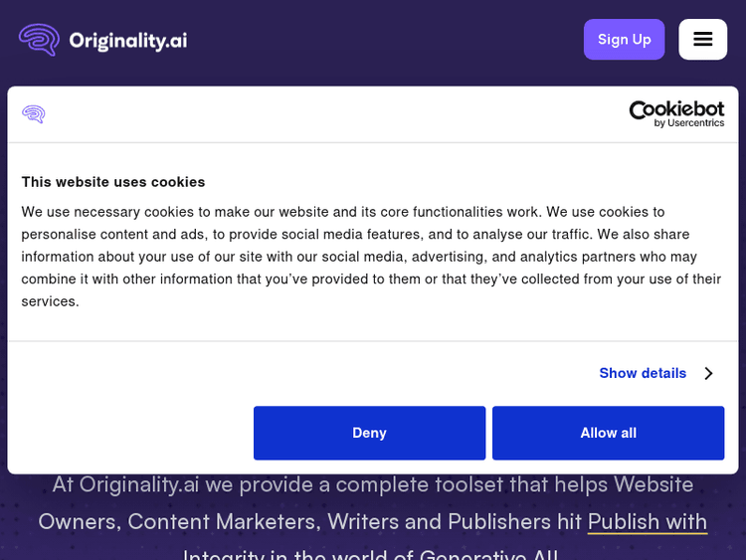The height and width of the screenshot is (560, 746).
Task: Open the hamburger navigation menu
Action: pos(702,40)
